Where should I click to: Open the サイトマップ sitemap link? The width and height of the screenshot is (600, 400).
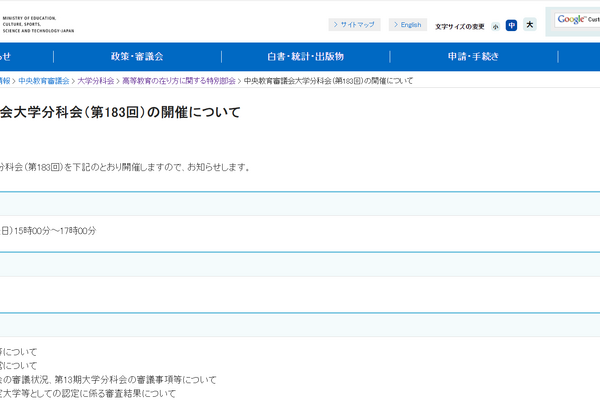click(355, 25)
